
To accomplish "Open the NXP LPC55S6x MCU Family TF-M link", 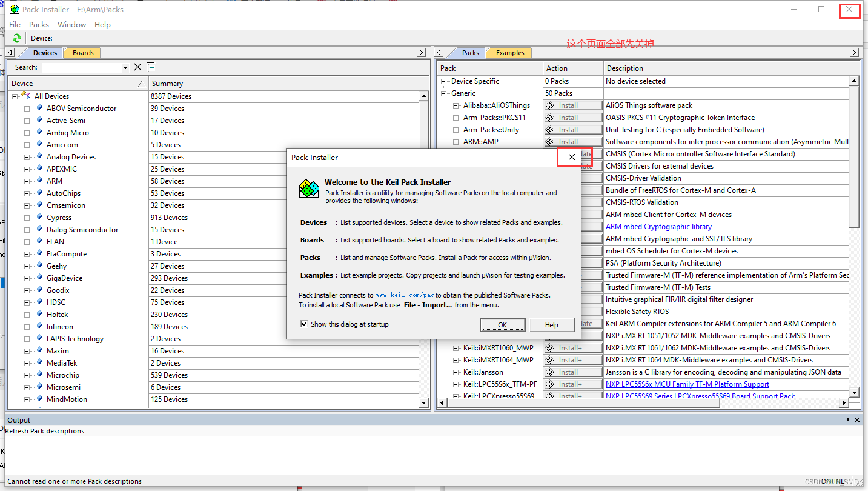I will [x=687, y=384].
